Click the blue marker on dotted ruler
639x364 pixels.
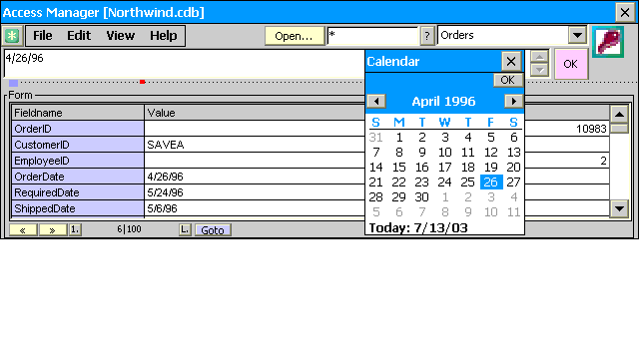[13, 83]
